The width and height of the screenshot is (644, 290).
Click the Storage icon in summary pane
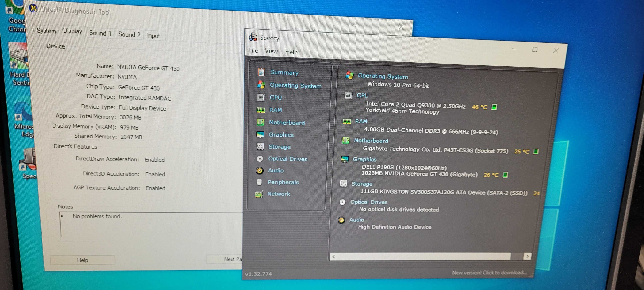[344, 183]
